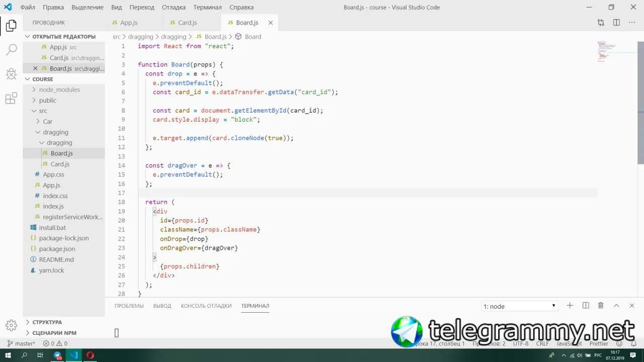644x362 pixels.
Task: Open Windows taskbar search
Action: (24, 355)
